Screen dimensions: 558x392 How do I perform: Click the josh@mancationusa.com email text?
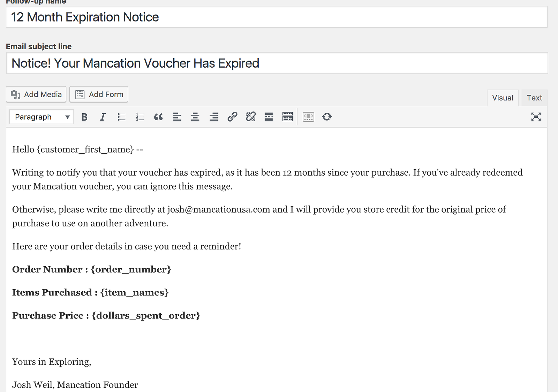[219, 209]
